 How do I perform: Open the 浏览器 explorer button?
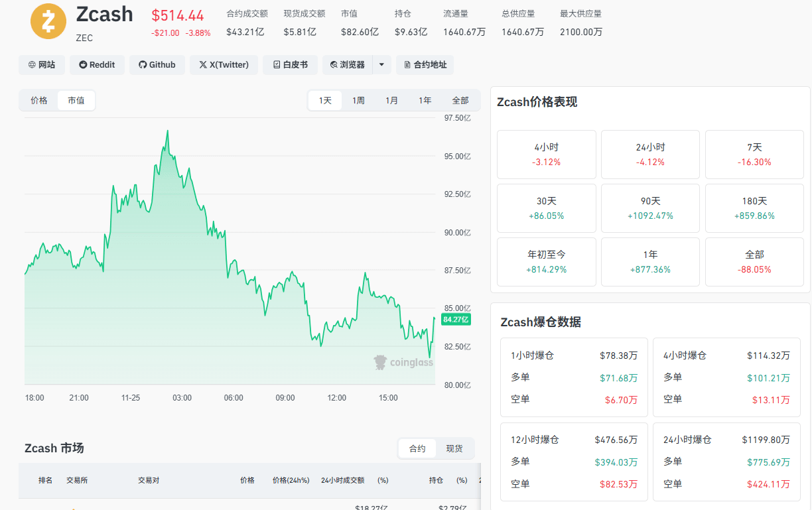click(348, 65)
